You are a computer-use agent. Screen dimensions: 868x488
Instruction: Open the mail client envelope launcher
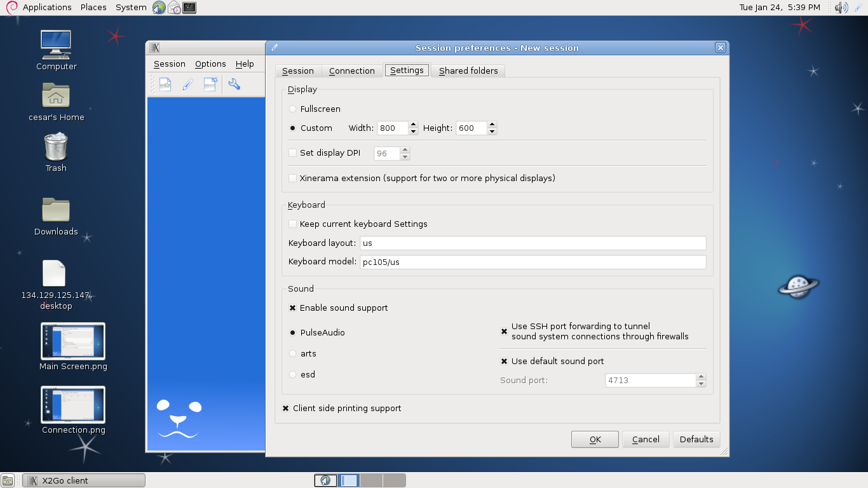coord(174,8)
